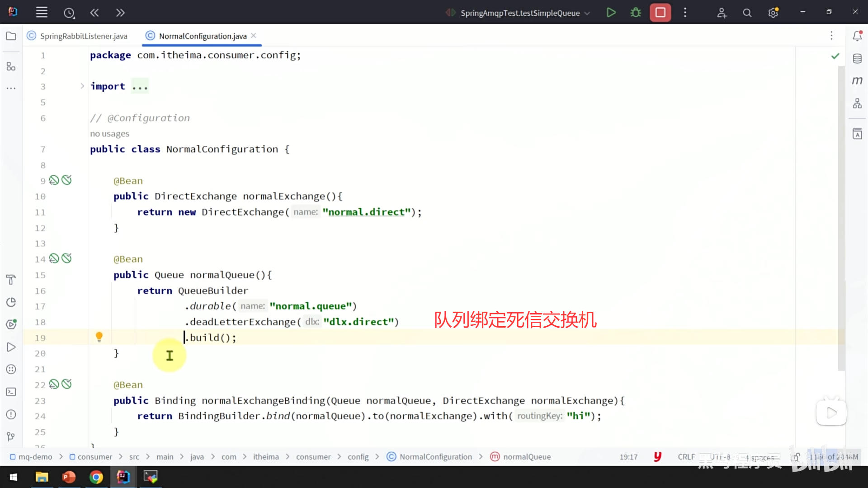The image size is (868, 488).
Task: Open the Terminal tool window
Action: pos(11,392)
